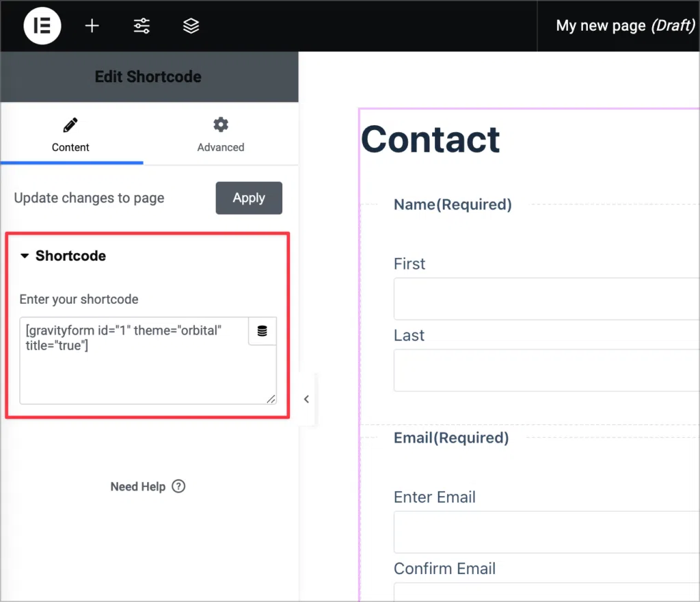700x602 pixels.
Task: Click the Last name input field
Action: tap(546, 370)
